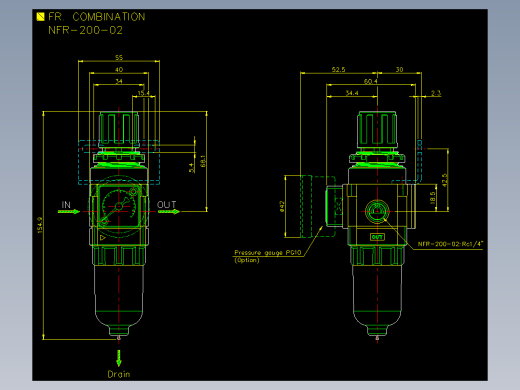Viewport: 520px width, 390px height.
Task: Click the "Pressure gauge PG10" annotation
Action: (268, 253)
